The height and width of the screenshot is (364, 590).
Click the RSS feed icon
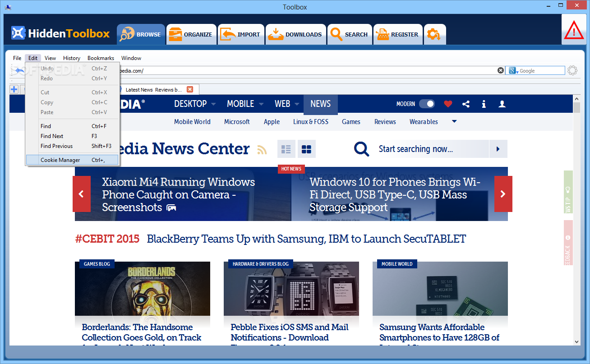coord(262,149)
